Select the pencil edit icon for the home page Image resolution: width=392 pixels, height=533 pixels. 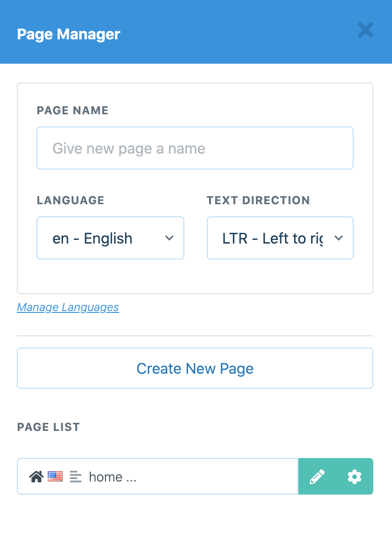[x=317, y=476]
